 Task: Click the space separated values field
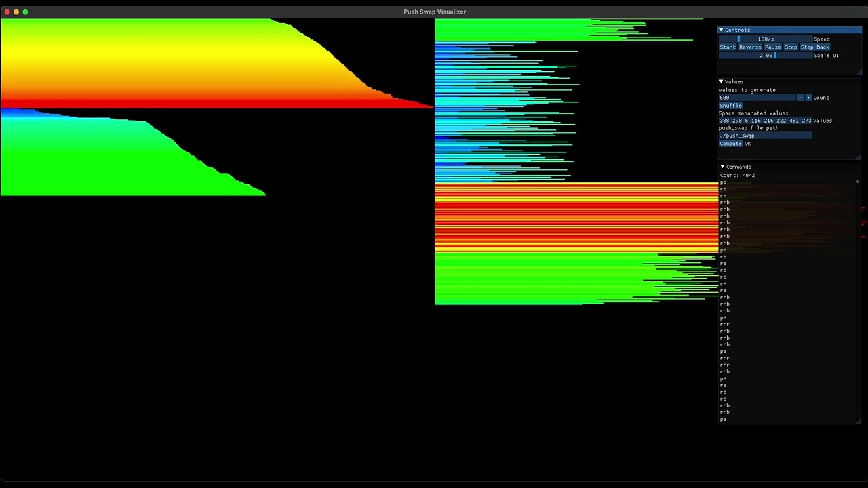[765, 121]
